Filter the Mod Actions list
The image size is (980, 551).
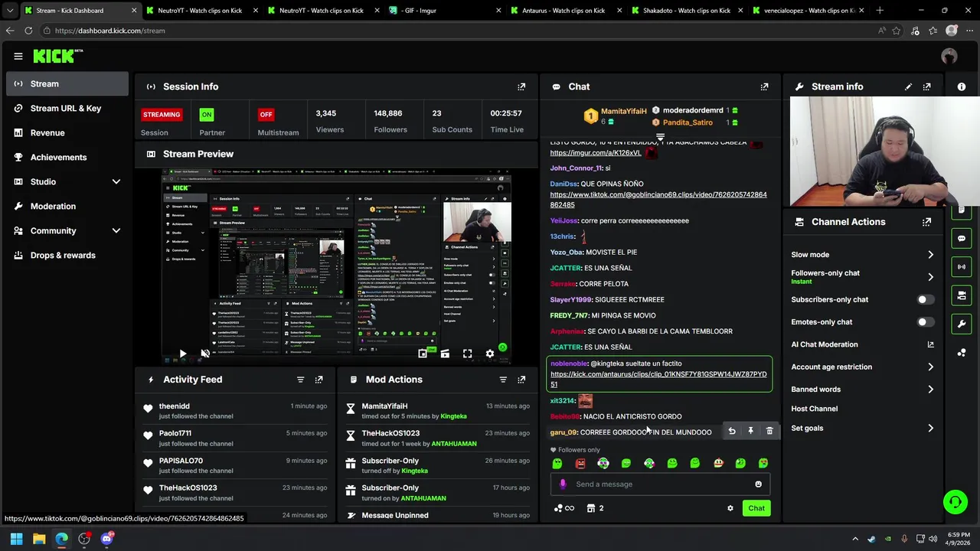503,380
